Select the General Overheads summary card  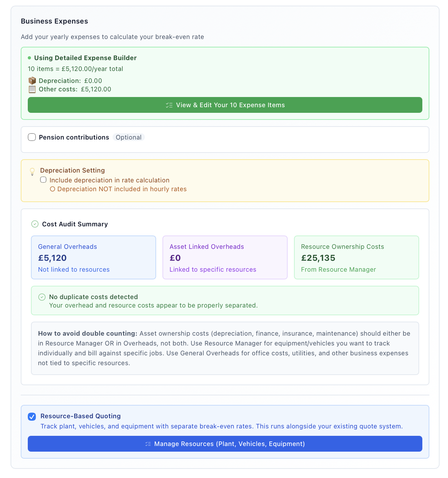coord(93,257)
